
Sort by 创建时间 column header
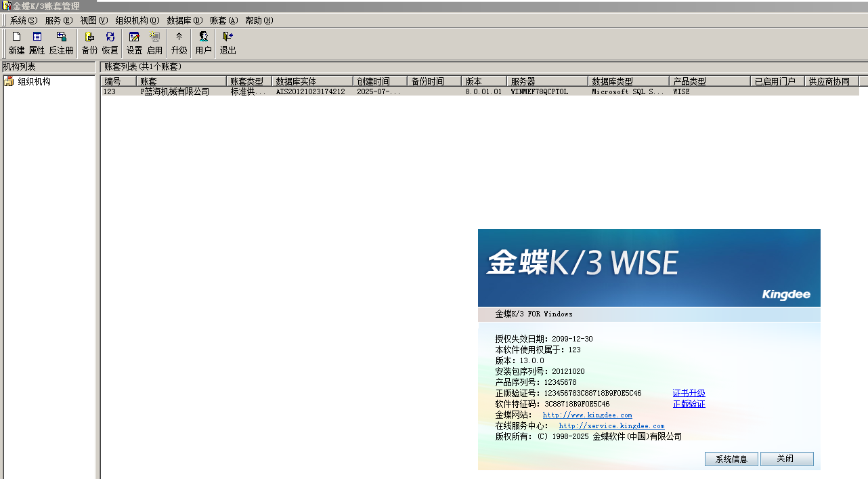click(x=380, y=81)
